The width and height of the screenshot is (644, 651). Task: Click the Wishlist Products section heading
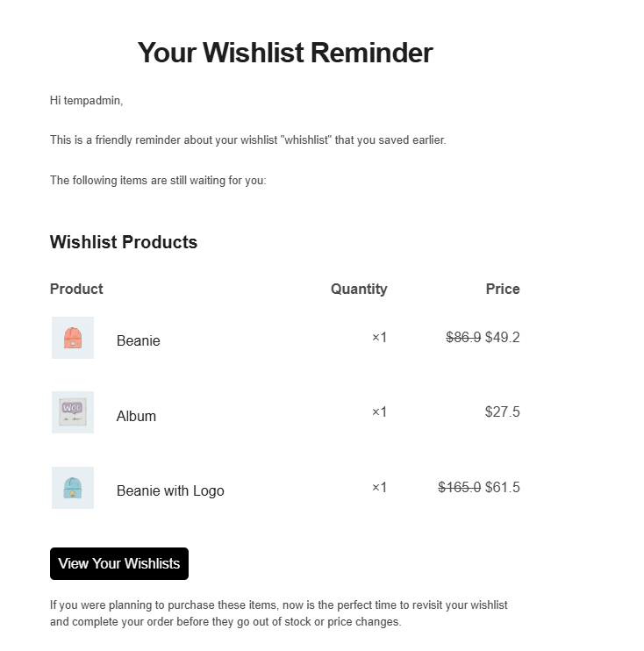point(124,243)
